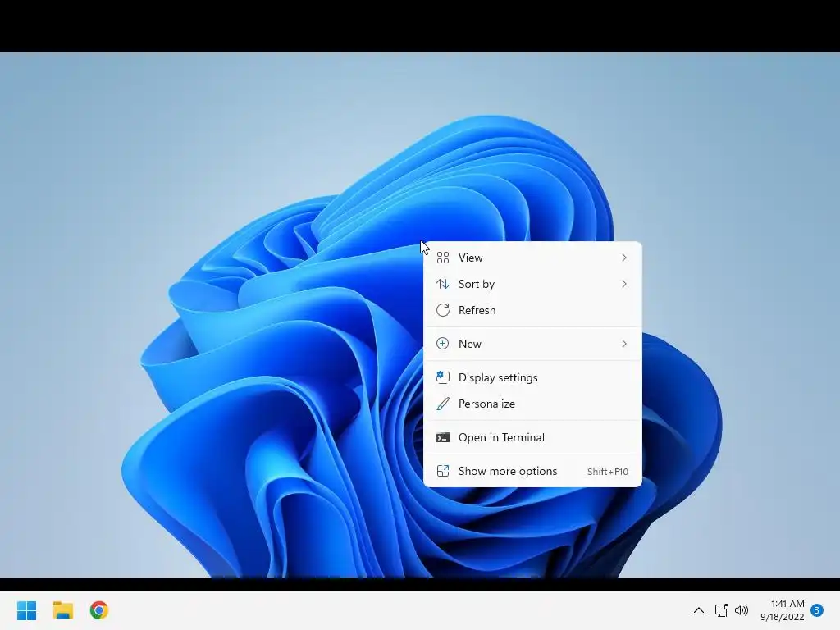Select Show more options entry
840x630 pixels.
[x=532, y=472]
